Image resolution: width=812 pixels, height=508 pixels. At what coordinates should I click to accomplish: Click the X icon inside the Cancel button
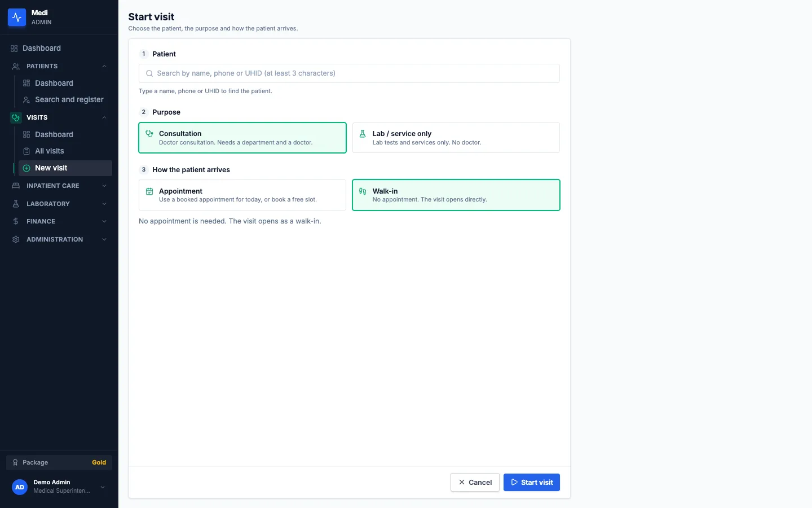462,483
